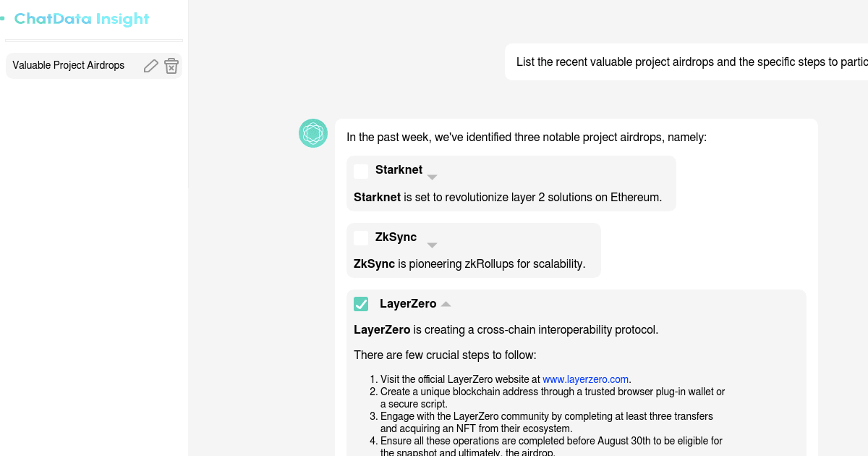Expand the Starknet details arrow

[x=432, y=176]
